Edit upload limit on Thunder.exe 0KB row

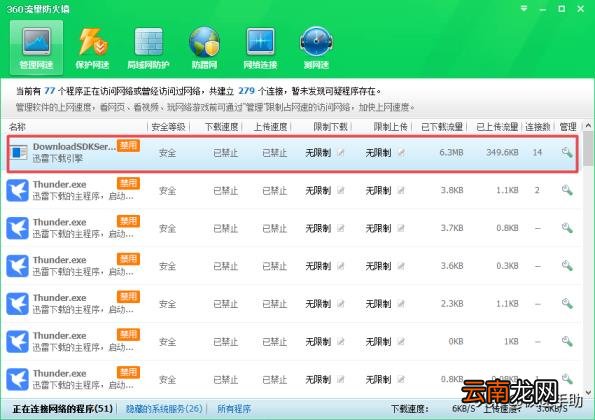pos(401,341)
